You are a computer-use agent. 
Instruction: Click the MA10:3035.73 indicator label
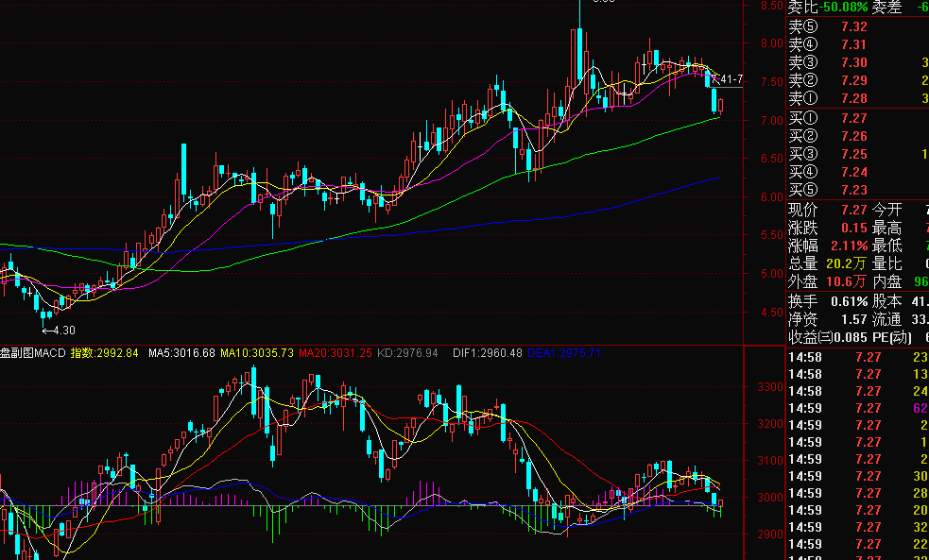257,353
